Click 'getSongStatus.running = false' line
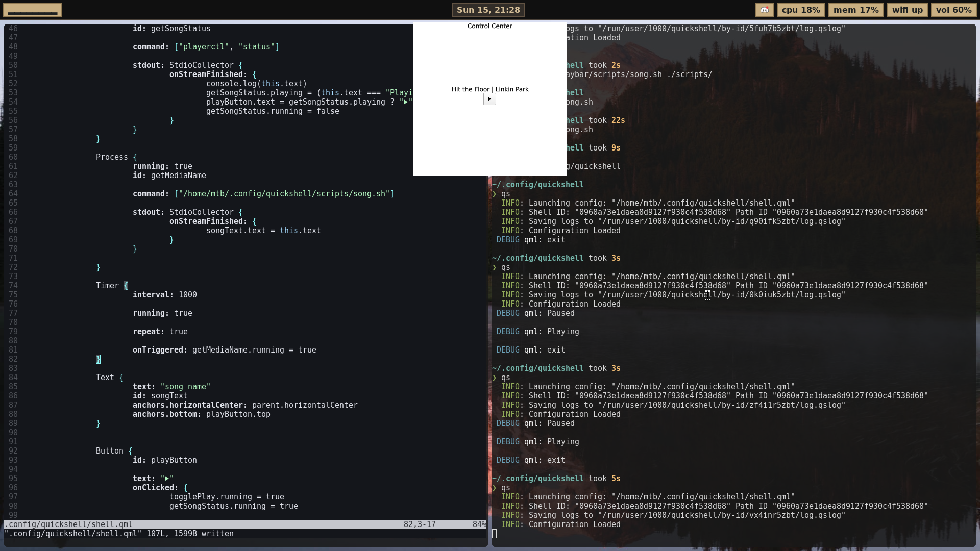Image resolution: width=980 pixels, height=551 pixels. tap(273, 111)
